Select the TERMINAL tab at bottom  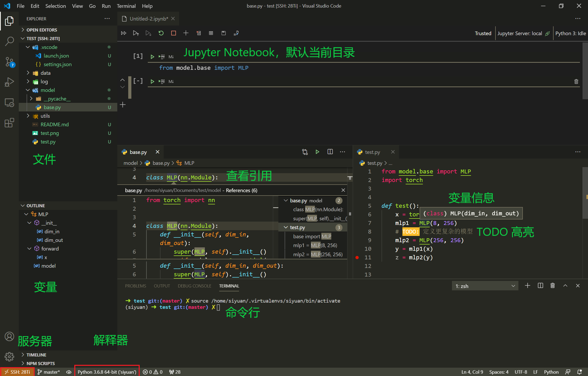coord(228,286)
